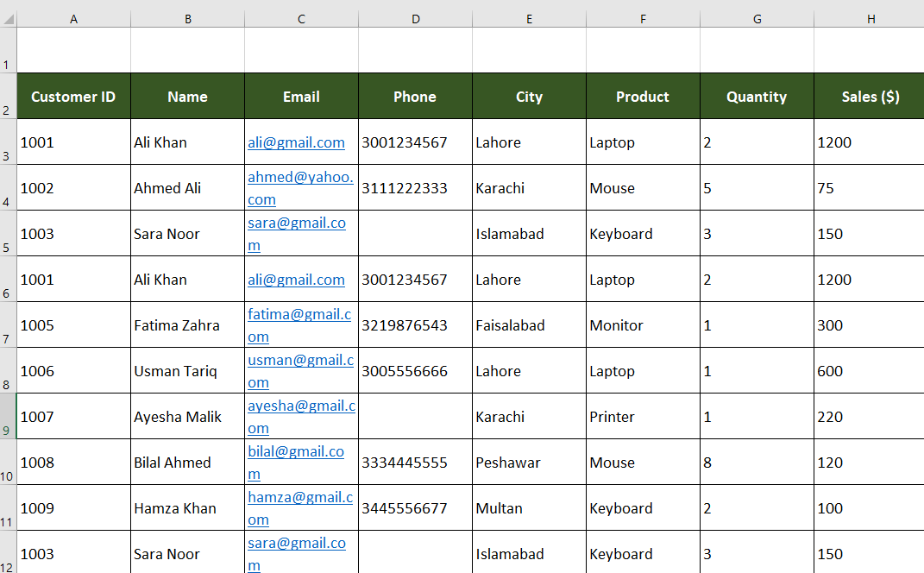Screen dimensions: 924x573
Task: Click the Sales ($) header cell
Action: coord(869,96)
